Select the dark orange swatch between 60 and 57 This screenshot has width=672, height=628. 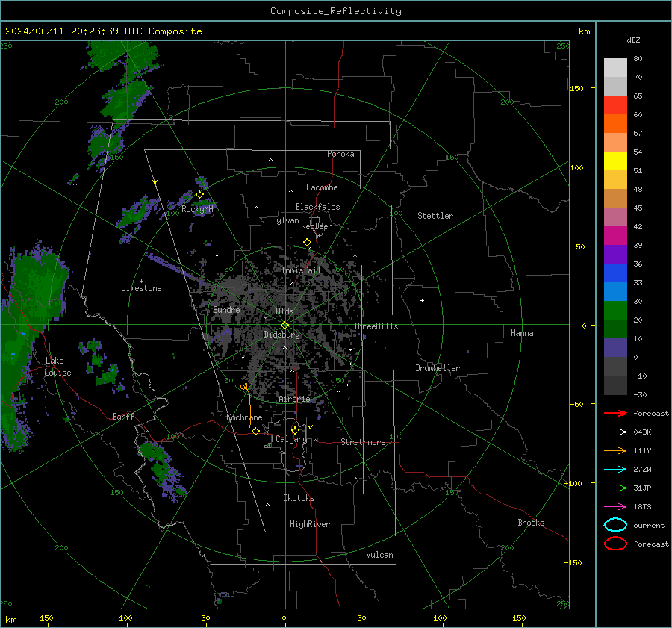[615, 123]
